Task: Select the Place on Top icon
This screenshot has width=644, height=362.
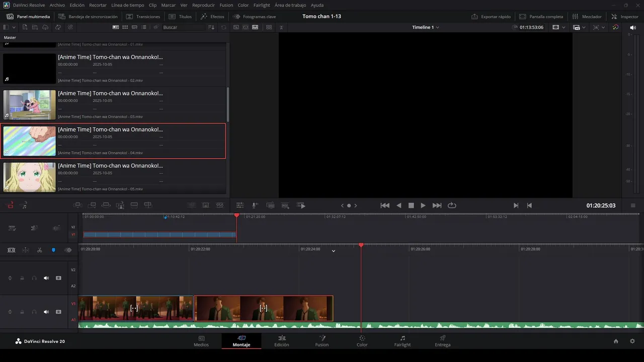Action: (134, 205)
